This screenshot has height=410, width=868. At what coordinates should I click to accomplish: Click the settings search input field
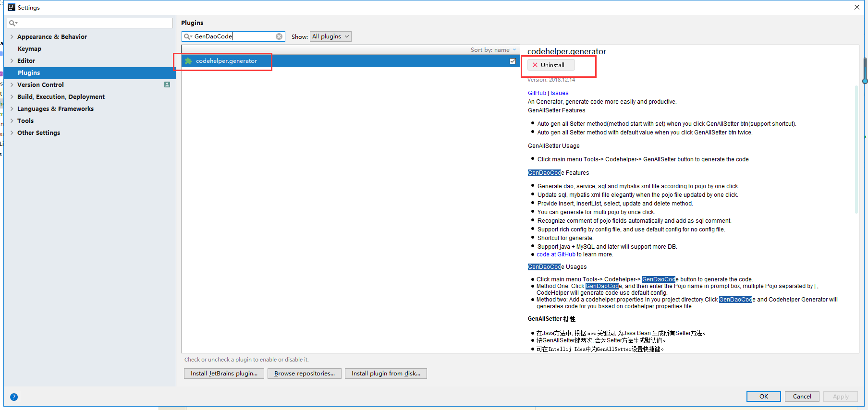[x=90, y=23]
